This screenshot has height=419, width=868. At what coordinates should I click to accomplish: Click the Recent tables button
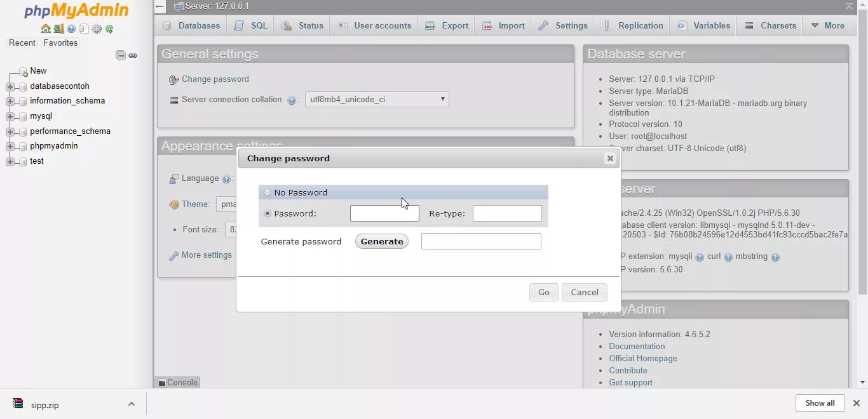click(x=22, y=43)
